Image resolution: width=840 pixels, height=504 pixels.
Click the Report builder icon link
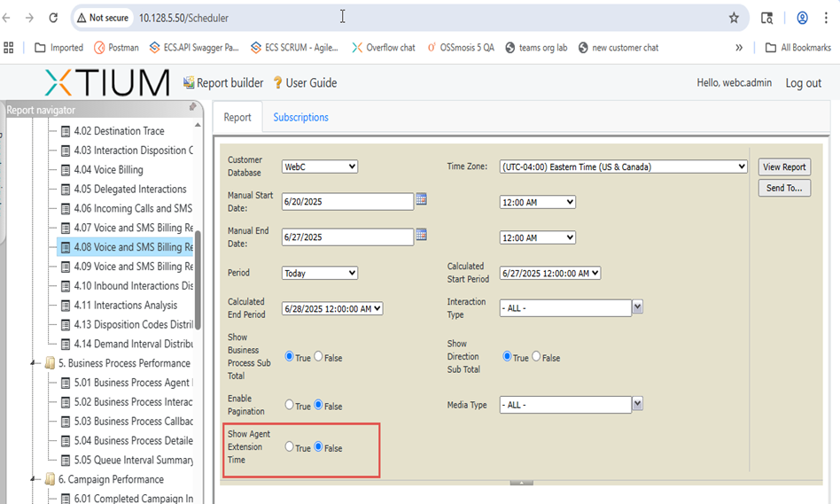tap(189, 82)
